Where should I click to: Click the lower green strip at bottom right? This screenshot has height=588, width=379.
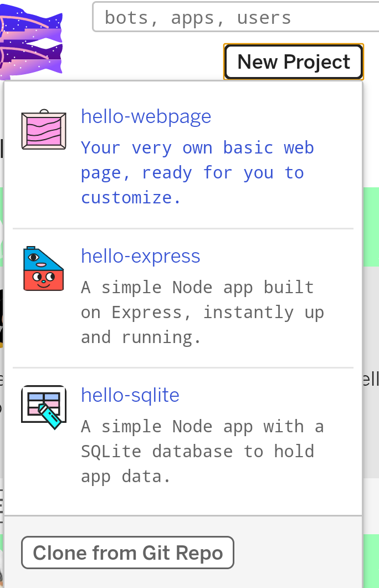click(x=371, y=560)
